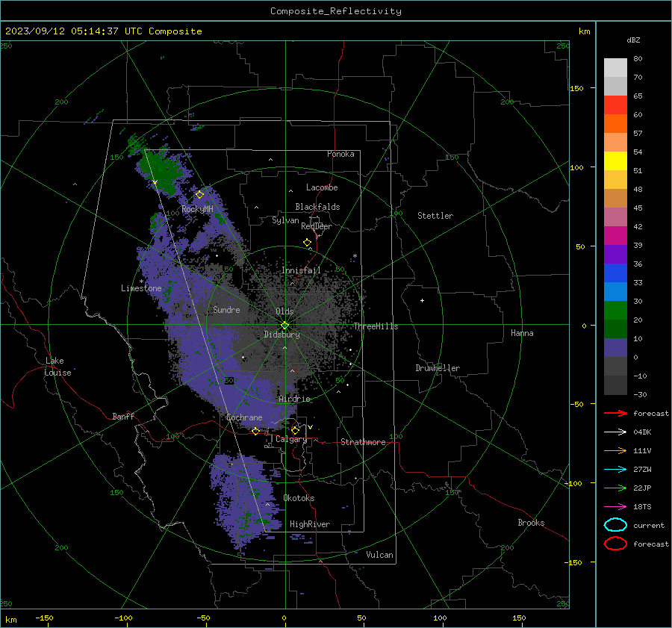Click the white 04DK arrow icon

615,432
